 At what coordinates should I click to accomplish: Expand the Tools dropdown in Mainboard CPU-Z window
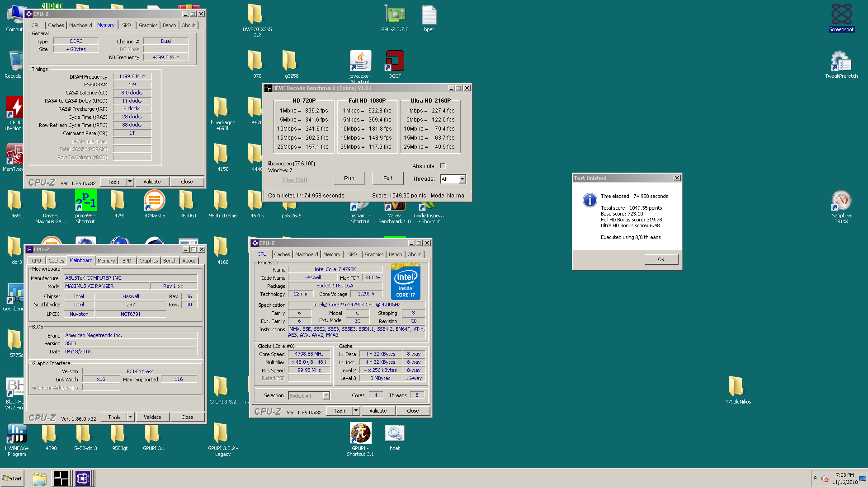[130, 417]
